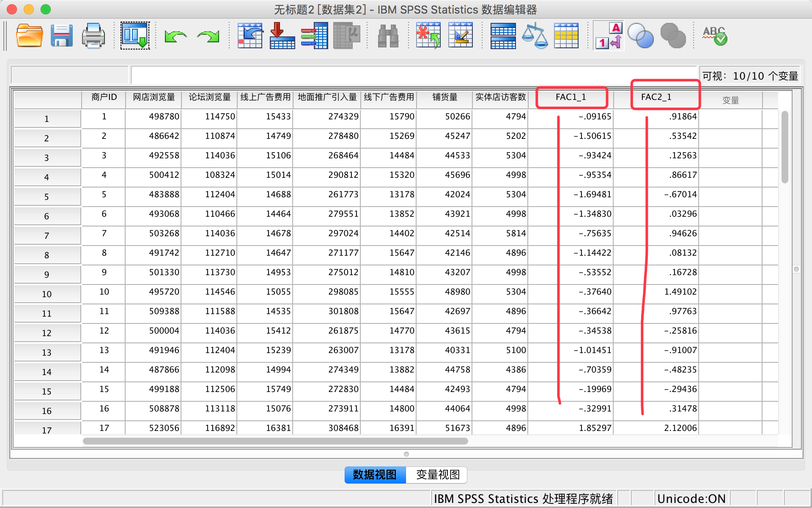This screenshot has height=508, width=812.
Task: Click the vertical scrollbar thumb on the right
Action: click(785, 146)
